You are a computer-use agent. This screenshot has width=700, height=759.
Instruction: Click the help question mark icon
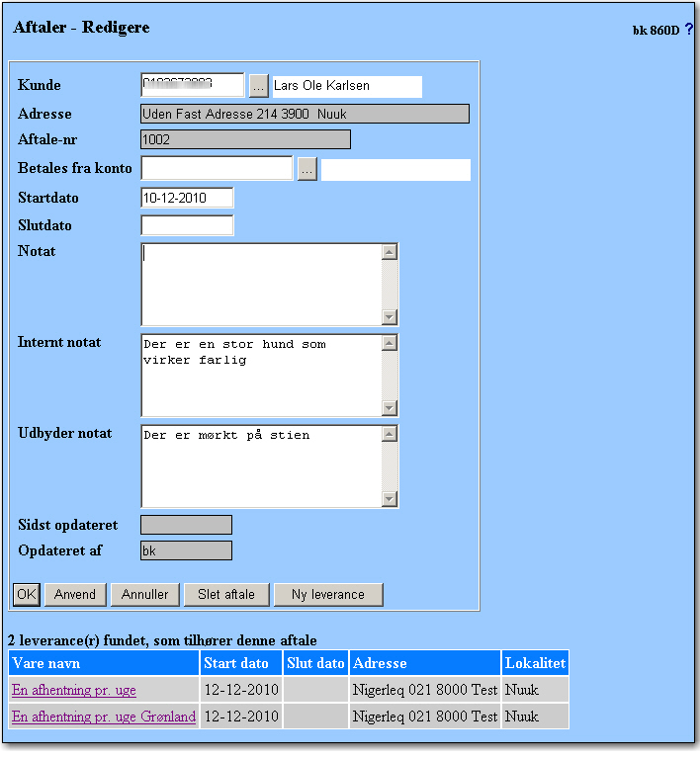689,30
